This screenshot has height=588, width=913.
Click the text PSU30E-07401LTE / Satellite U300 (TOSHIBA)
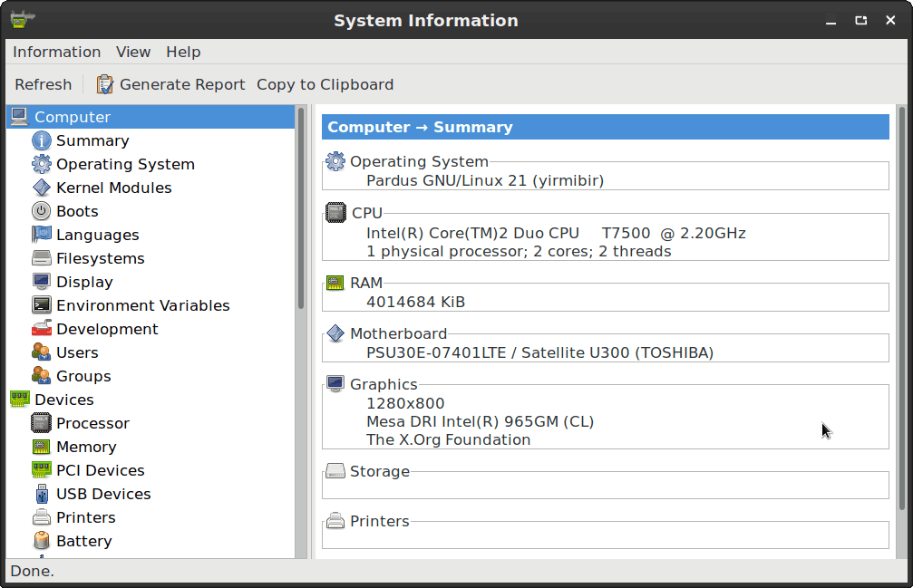(x=539, y=352)
